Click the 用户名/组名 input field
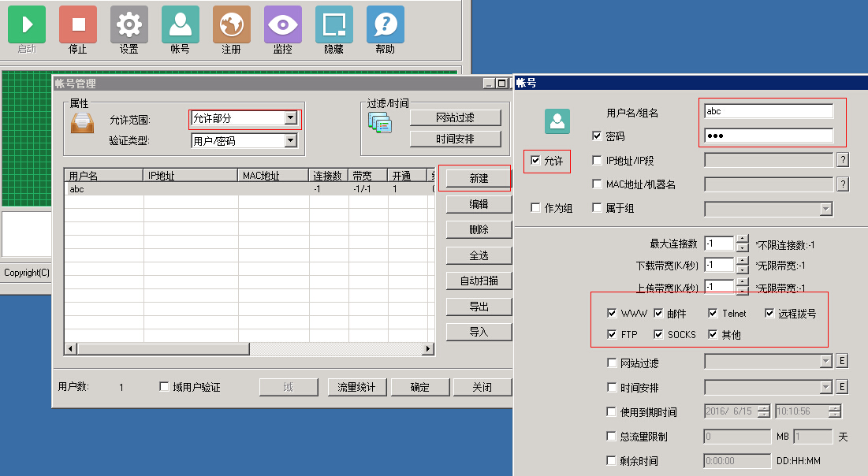The width and height of the screenshot is (868, 476). [768, 112]
